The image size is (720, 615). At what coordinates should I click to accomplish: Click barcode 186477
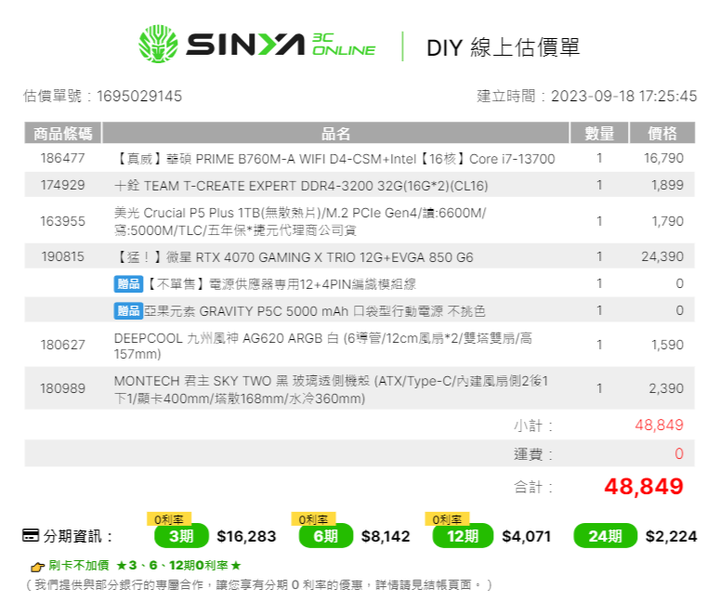point(63,158)
